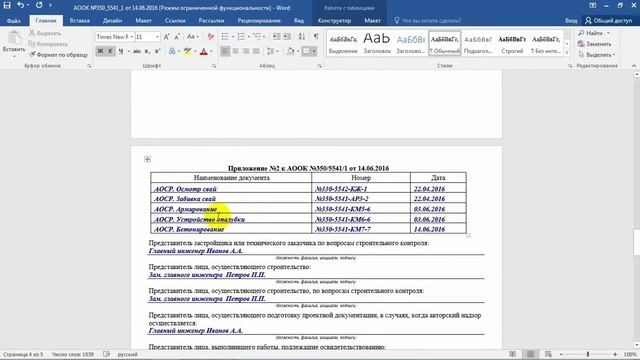This screenshot has height=360, width=640.
Task: Apply superscript formatting
Action: tap(157, 51)
